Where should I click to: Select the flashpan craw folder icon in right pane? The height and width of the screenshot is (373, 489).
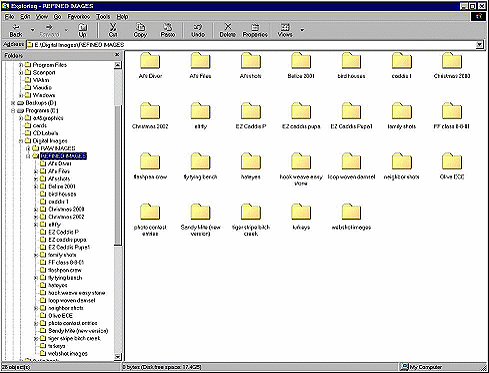[150, 162]
